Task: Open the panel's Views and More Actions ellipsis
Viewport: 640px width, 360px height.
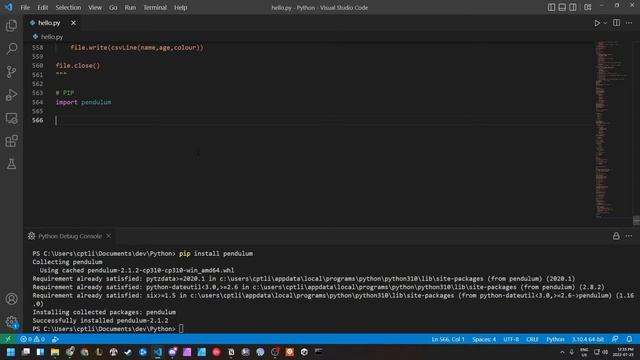Action: pos(629,236)
